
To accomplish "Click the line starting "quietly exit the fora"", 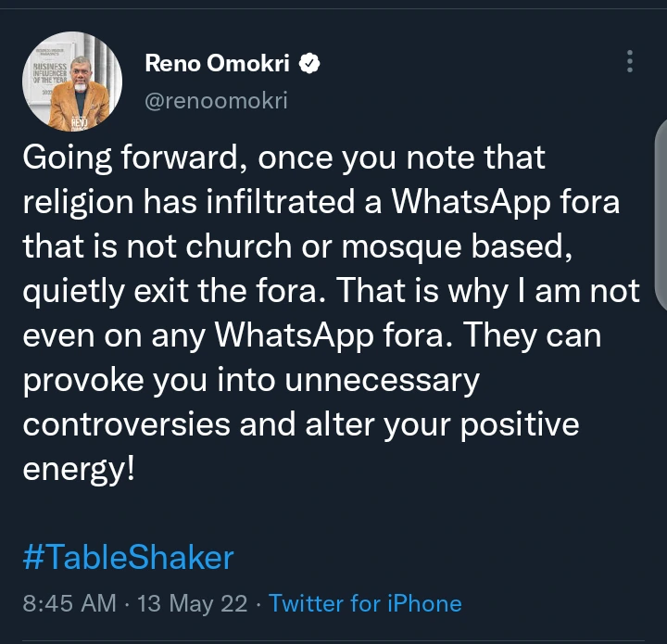I will 331,292.
